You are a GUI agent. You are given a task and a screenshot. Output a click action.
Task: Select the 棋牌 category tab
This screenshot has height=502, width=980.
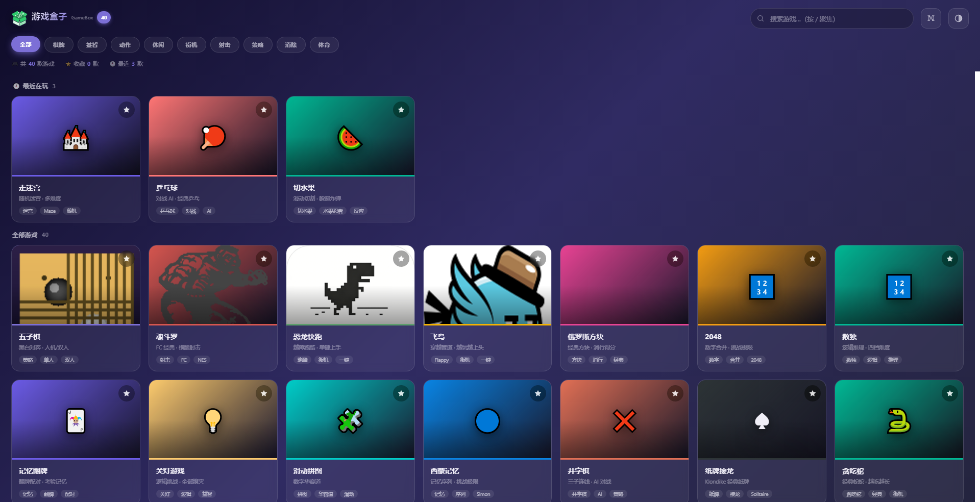pyautogui.click(x=59, y=45)
